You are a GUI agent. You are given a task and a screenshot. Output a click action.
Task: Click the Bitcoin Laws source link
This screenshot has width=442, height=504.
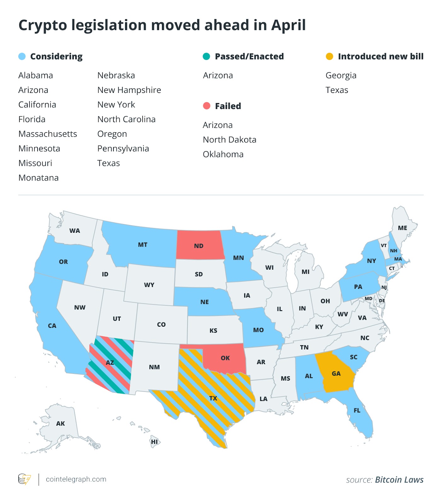[x=399, y=479]
